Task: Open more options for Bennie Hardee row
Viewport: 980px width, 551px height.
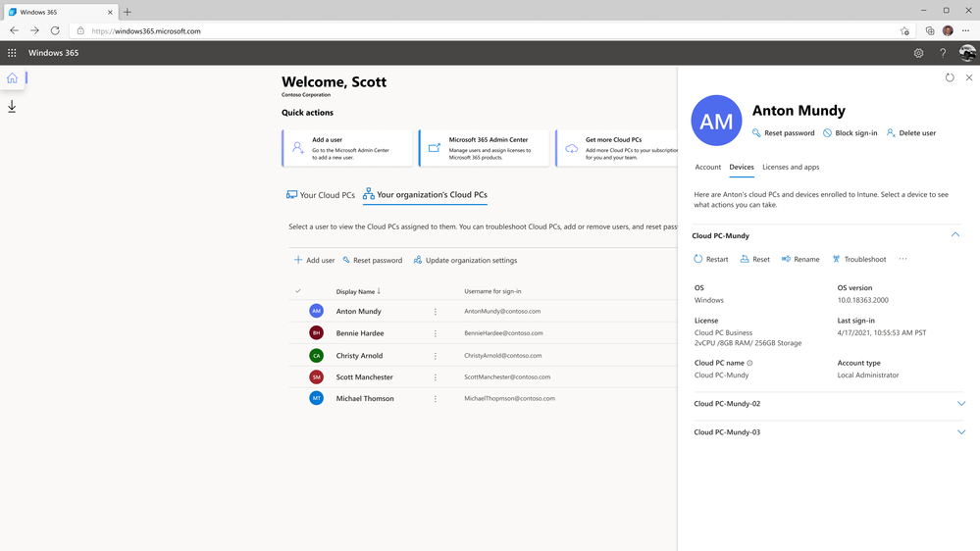Action: 435,333
